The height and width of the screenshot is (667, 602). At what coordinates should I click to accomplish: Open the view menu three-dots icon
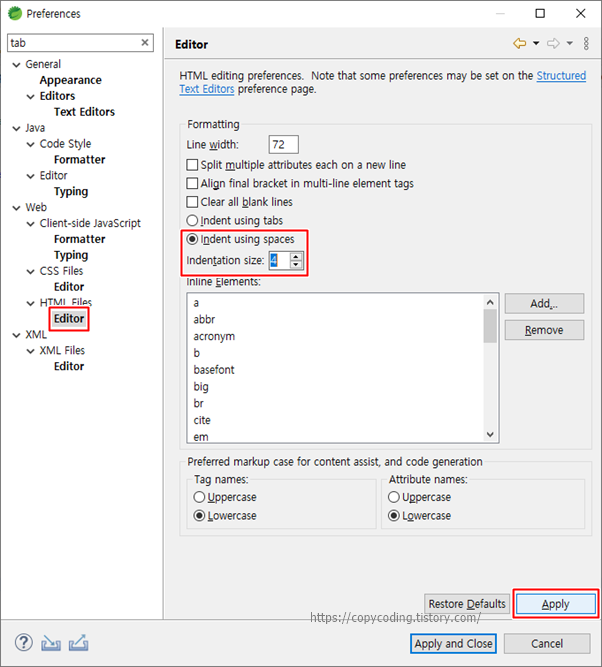(586, 43)
